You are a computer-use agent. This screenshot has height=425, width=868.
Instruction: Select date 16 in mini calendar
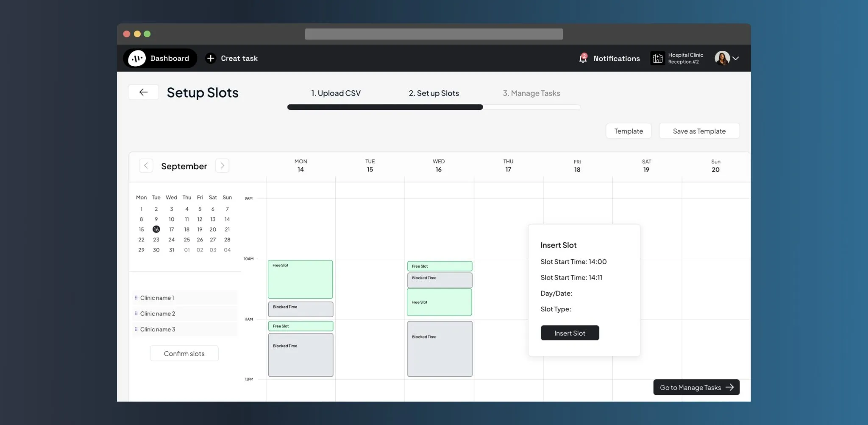pyautogui.click(x=156, y=229)
